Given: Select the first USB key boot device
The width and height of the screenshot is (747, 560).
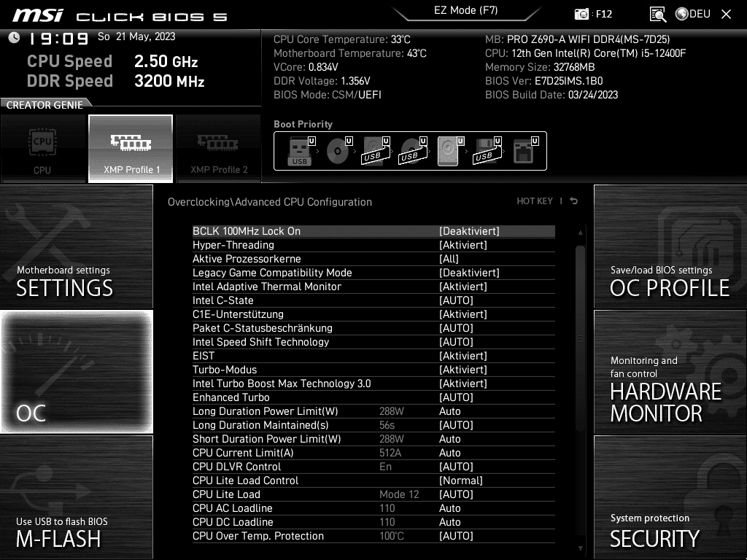Looking at the screenshot, I should tap(300, 151).
